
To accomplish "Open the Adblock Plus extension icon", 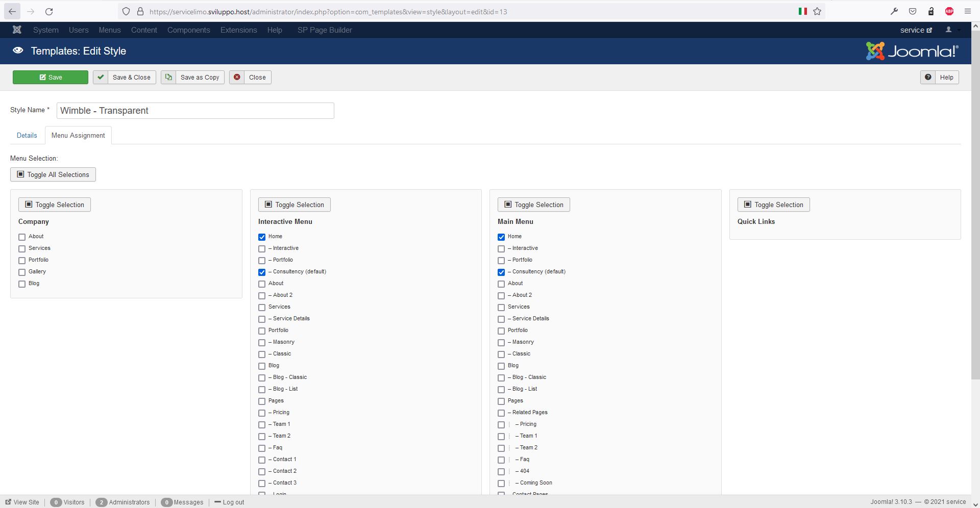I will 949,12.
